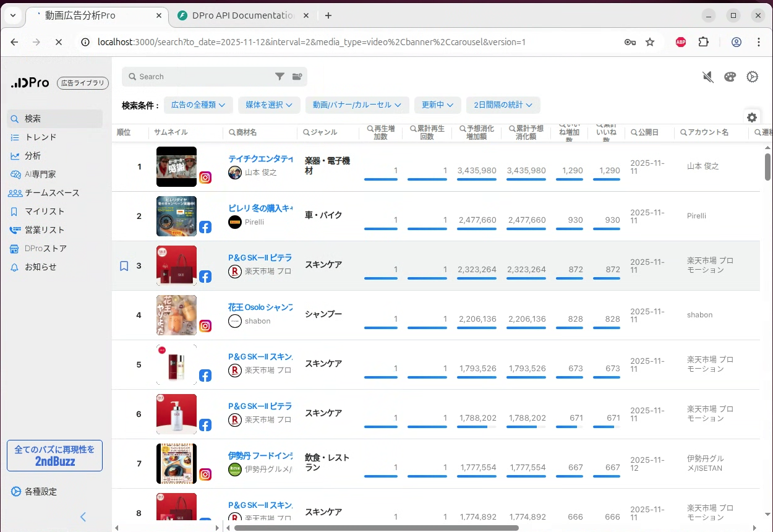Click the Rakuten avatar in rank 3 row

pyautogui.click(x=235, y=272)
